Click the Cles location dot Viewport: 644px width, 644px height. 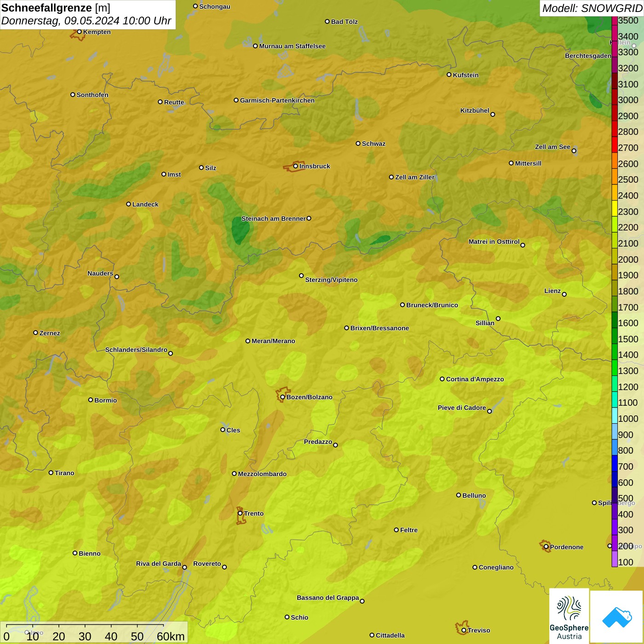click(223, 430)
